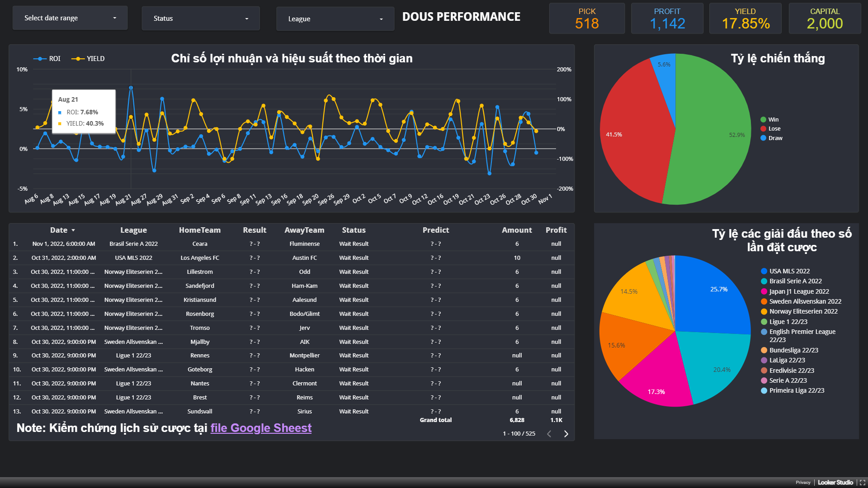This screenshot has width=868, height=488.
Task: Click the previous page arrow in table
Action: tap(549, 434)
